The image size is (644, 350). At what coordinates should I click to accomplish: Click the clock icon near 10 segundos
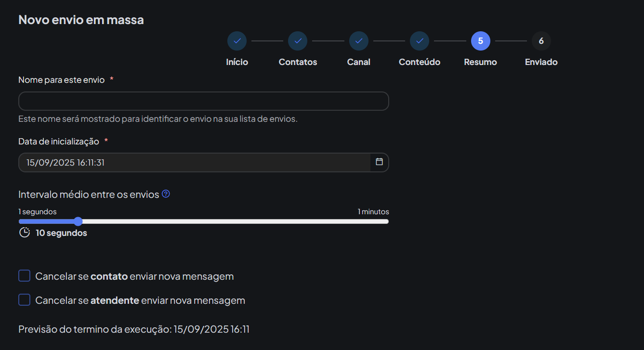(25, 233)
